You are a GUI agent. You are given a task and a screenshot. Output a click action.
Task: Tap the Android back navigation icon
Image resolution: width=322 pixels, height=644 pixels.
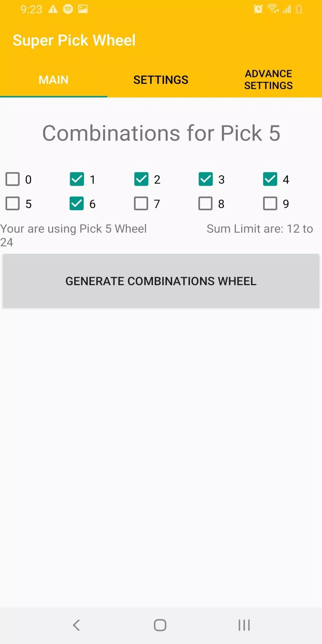click(x=76, y=625)
